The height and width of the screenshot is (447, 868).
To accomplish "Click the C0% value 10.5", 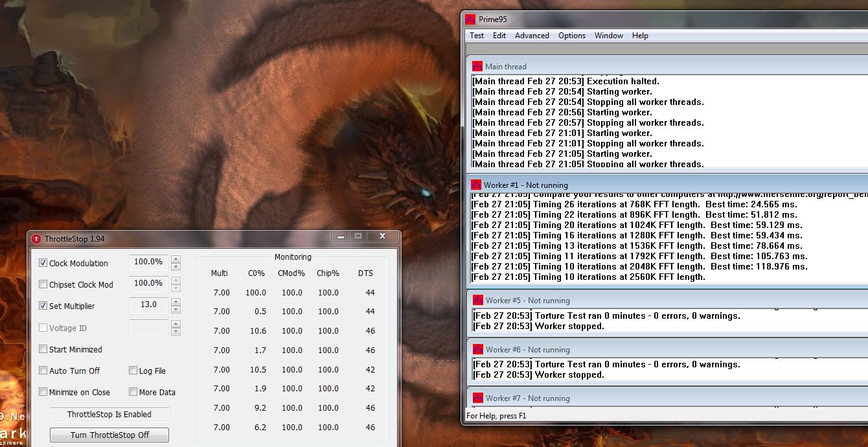I will pos(258,370).
